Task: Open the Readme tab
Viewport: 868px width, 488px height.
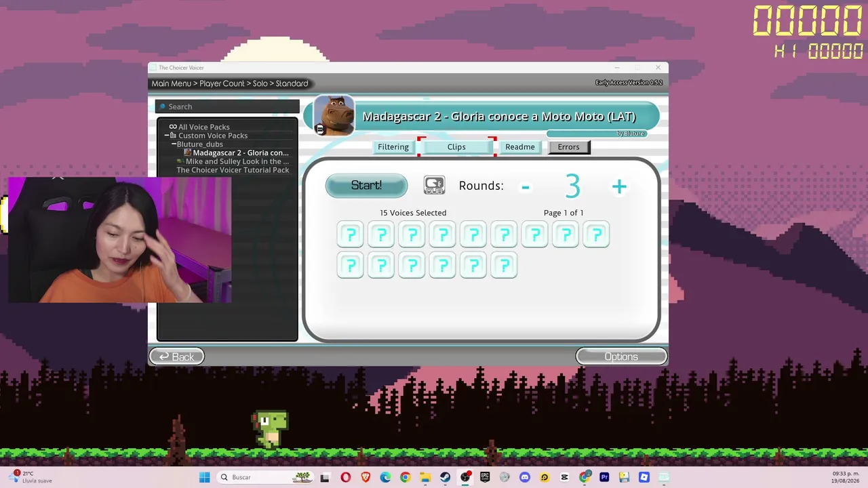Action: pos(520,147)
